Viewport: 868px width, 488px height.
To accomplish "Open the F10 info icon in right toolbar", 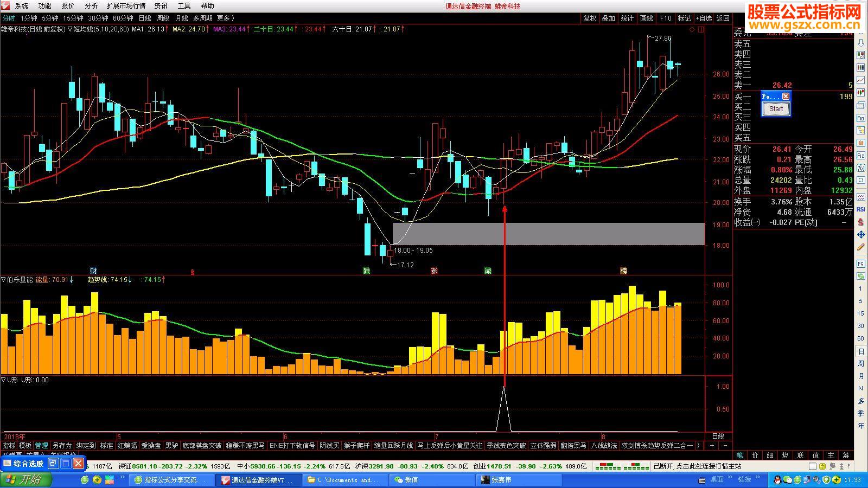I will pos(861,118).
